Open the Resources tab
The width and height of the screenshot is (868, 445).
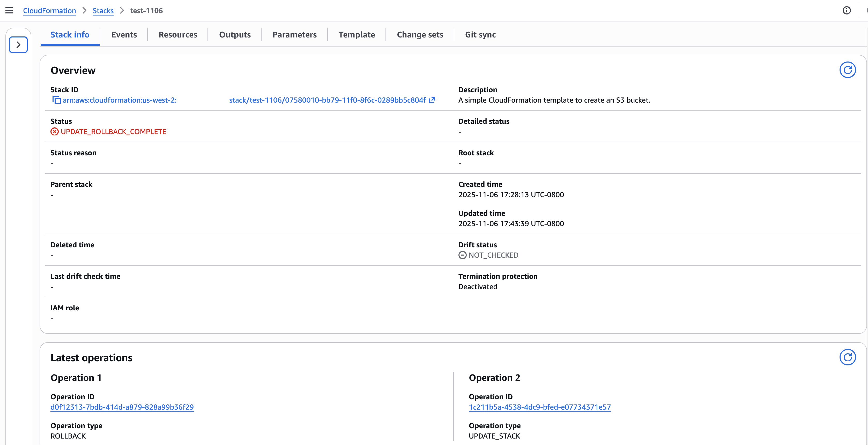click(x=178, y=35)
